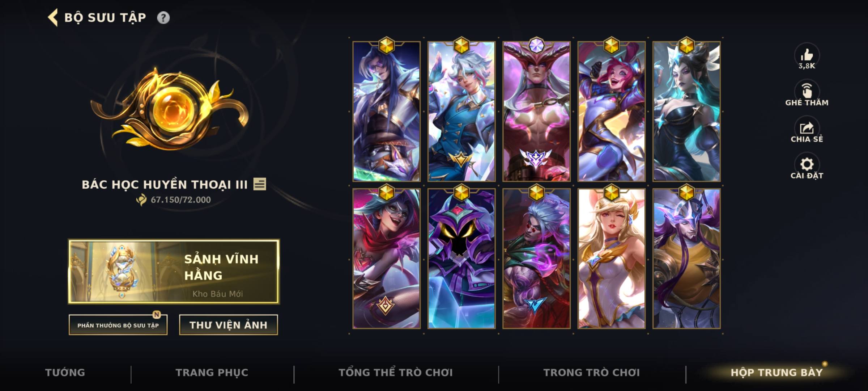This screenshot has height=391, width=868.
Task: Open the Ghé Thăm visit icon
Action: 807,91
